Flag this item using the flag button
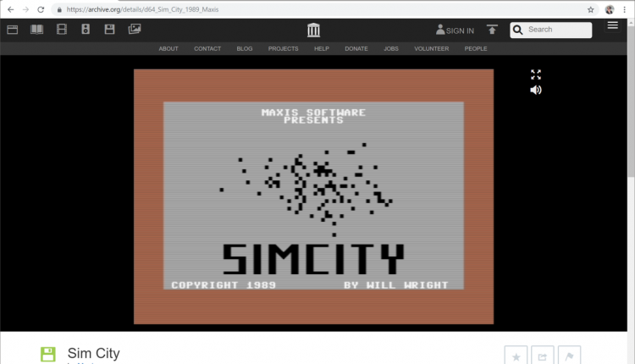 coord(568,356)
